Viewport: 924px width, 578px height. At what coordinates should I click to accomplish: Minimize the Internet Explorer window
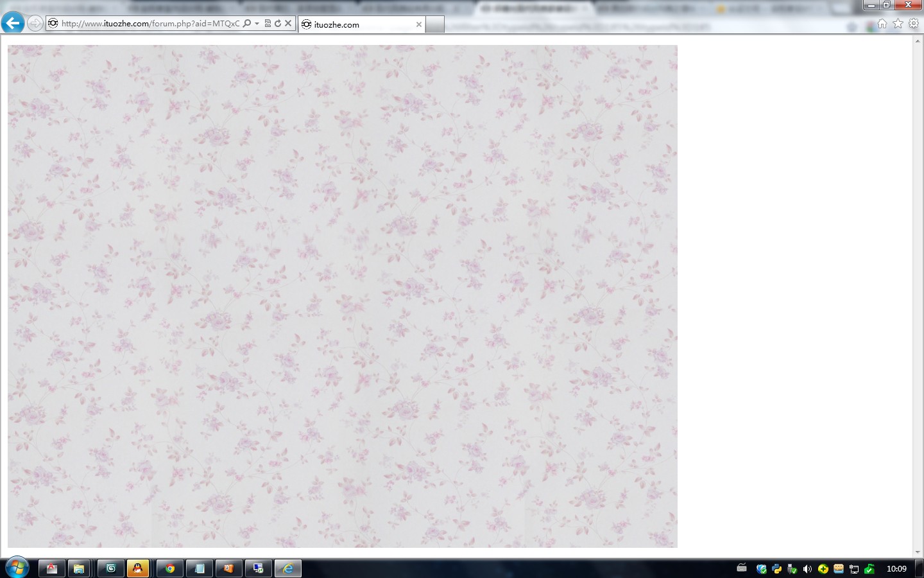(871, 4)
